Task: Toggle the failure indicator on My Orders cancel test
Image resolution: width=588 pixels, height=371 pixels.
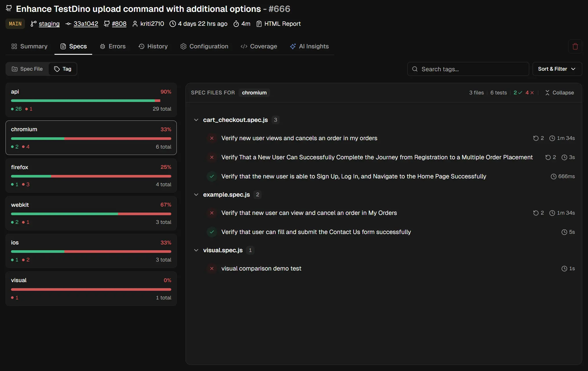Action: [x=212, y=213]
